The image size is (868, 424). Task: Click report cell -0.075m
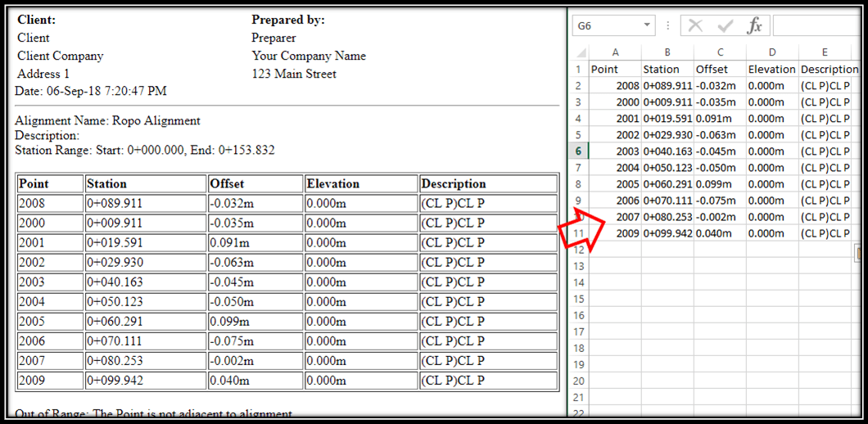point(255,341)
